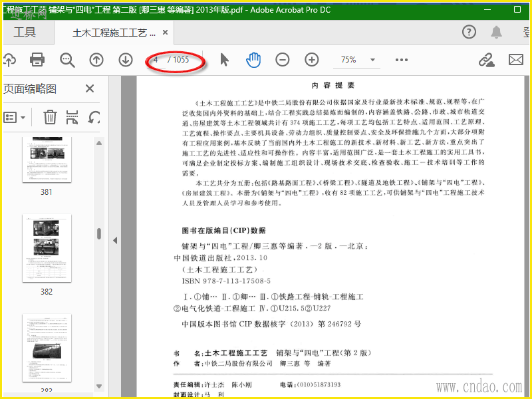Viewport: 532px width, 399px height.
Task: Click the ISBN 978-7-113-17508-5 line
Action: (x=226, y=281)
